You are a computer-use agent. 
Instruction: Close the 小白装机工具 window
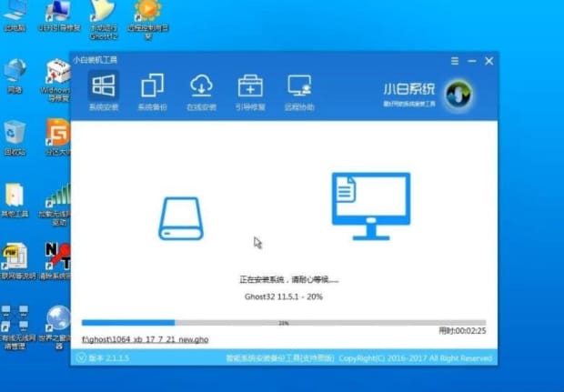click(488, 61)
